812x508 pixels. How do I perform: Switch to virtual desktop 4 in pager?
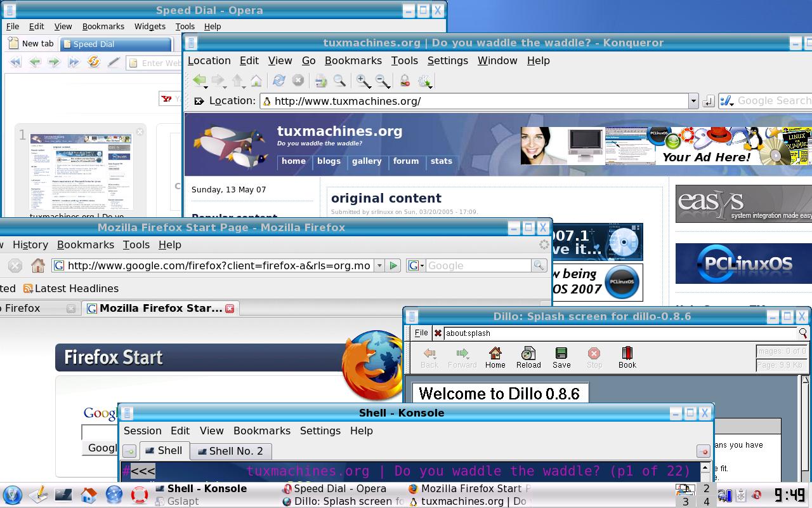click(706, 501)
